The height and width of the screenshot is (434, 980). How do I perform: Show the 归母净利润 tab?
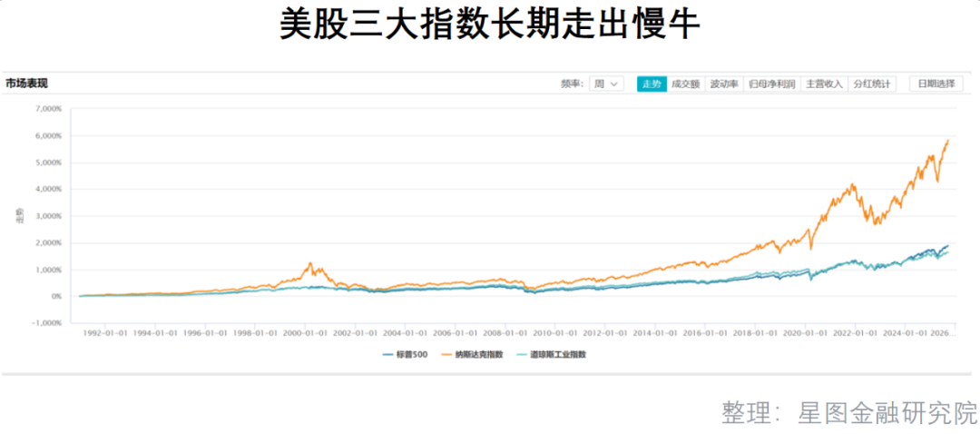(771, 84)
